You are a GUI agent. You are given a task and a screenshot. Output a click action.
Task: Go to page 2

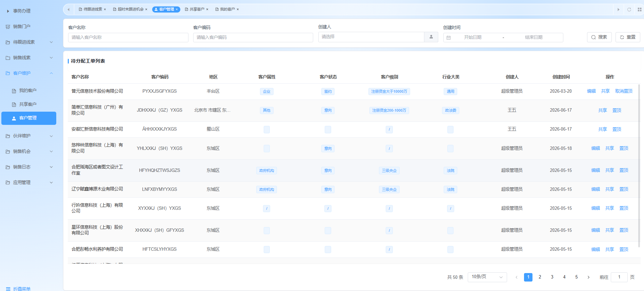pyautogui.click(x=540, y=277)
